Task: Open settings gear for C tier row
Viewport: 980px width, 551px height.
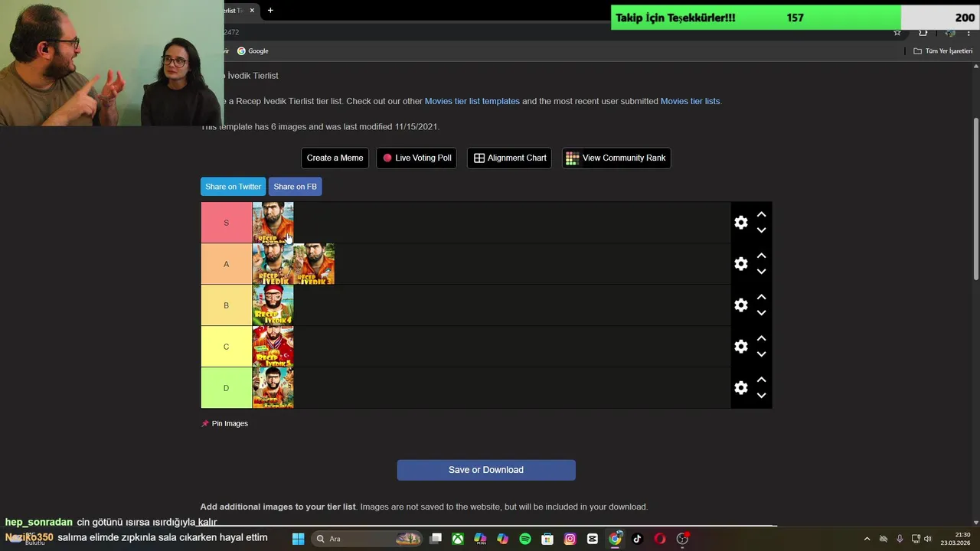Action: pos(740,347)
